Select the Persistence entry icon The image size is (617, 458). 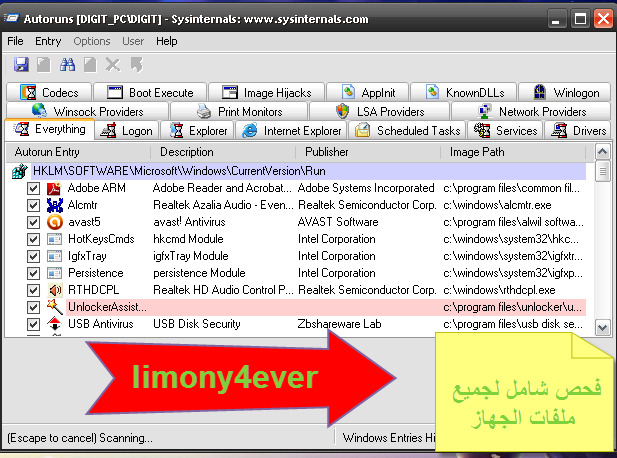[x=55, y=273]
